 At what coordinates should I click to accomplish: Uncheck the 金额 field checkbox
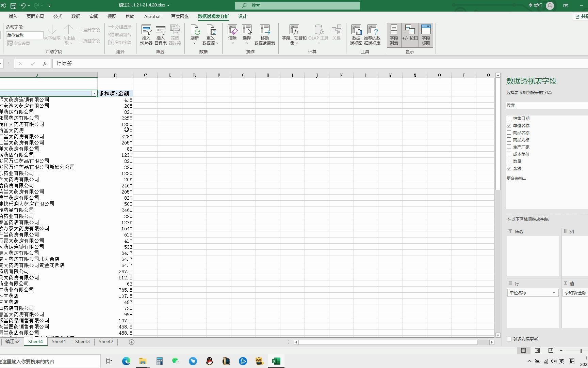(509, 168)
